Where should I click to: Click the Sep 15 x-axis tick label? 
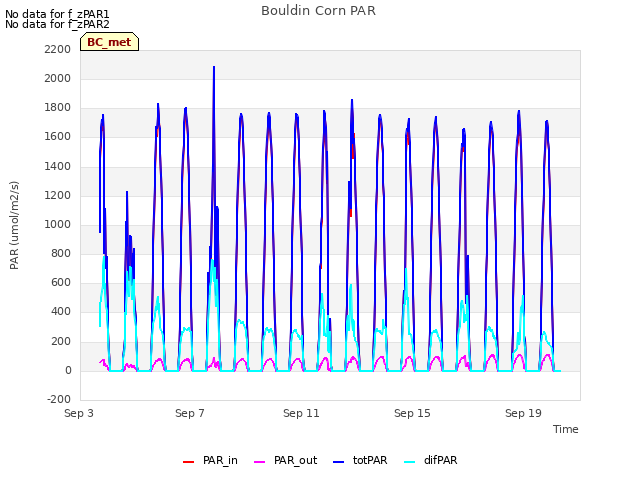click(x=412, y=413)
